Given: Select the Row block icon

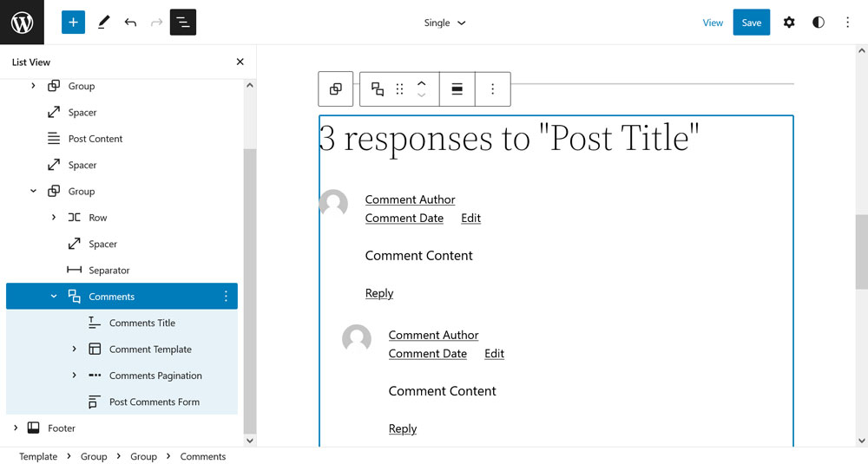Looking at the screenshot, I should 74,218.
